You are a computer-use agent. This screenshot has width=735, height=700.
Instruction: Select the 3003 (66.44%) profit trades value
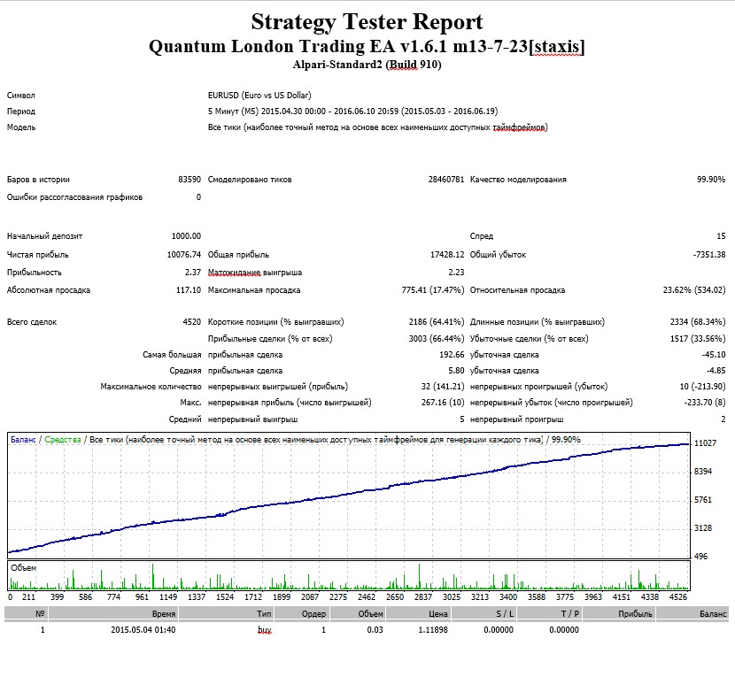click(x=436, y=339)
